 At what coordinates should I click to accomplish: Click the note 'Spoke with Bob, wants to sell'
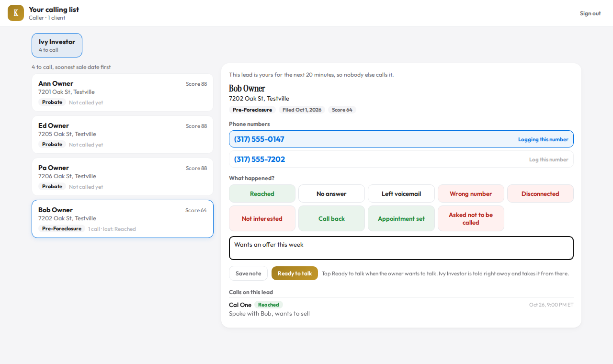tap(269, 314)
